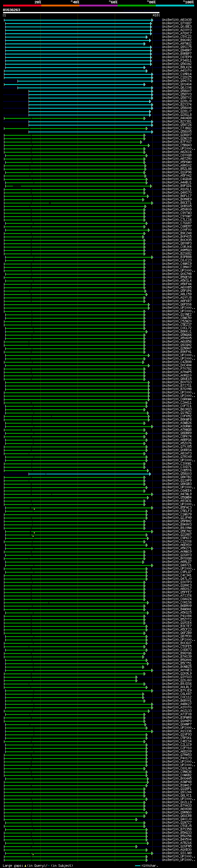
Task: Select hit label UniRef100_Q3YSU3
Action: click(x=177, y=677)
